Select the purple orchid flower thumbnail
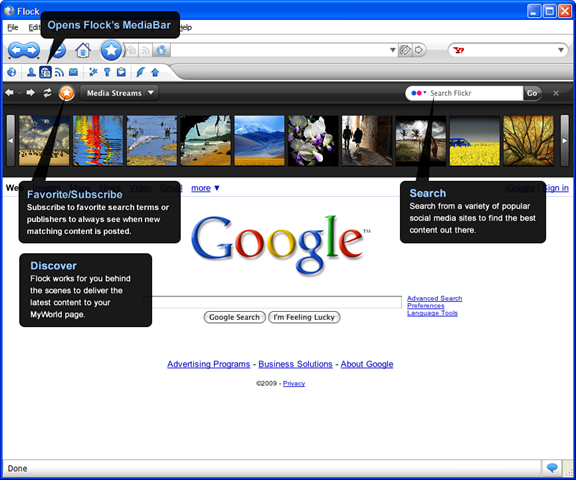This screenshot has width=576, height=480. click(x=313, y=141)
